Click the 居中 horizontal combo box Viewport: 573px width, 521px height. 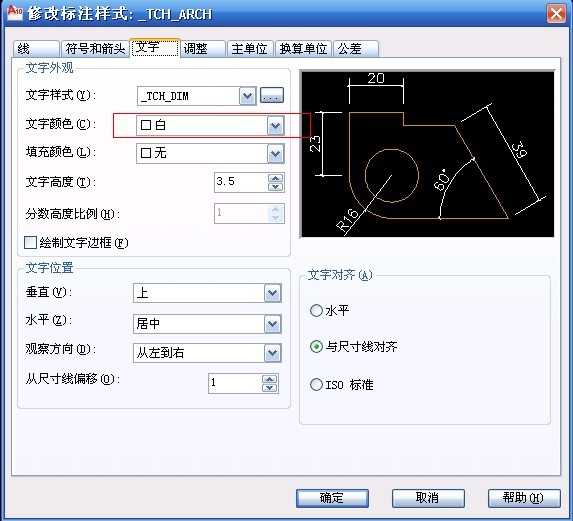[x=207, y=324]
